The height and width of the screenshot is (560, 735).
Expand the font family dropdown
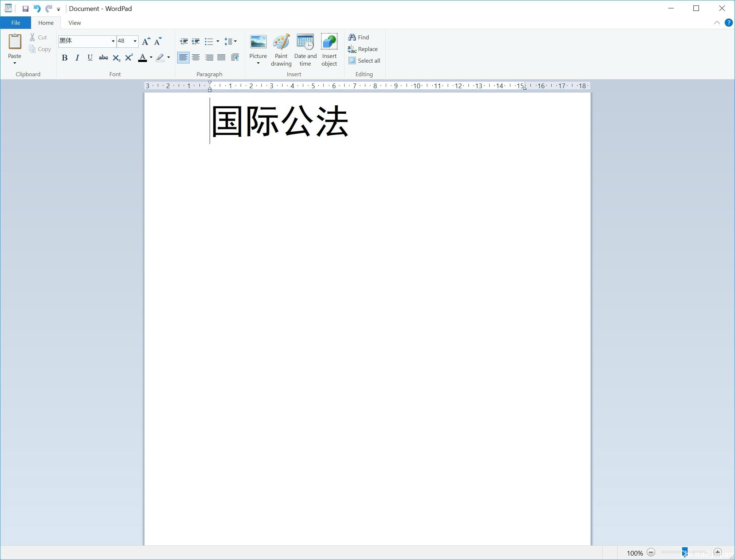tap(113, 41)
